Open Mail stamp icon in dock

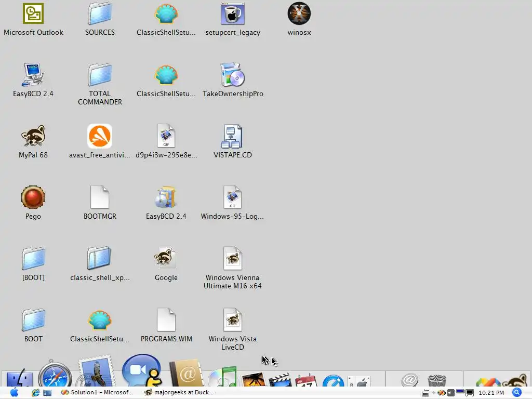pyautogui.click(x=96, y=371)
